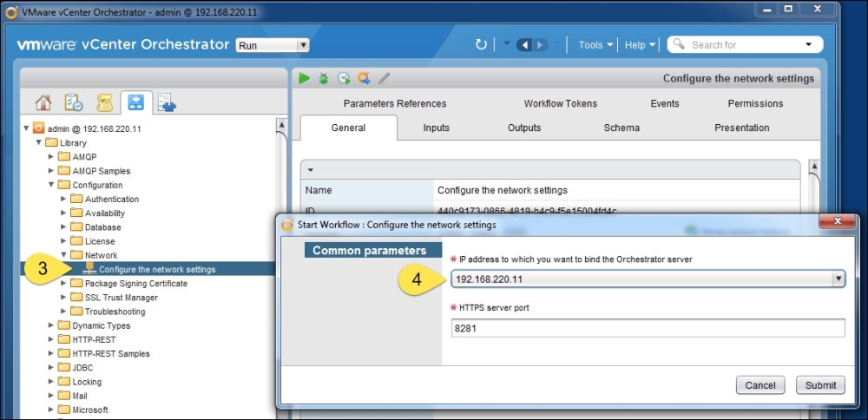Open the schedule workflow clock icon
Image resolution: width=868 pixels, height=420 pixels.
tap(344, 79)
